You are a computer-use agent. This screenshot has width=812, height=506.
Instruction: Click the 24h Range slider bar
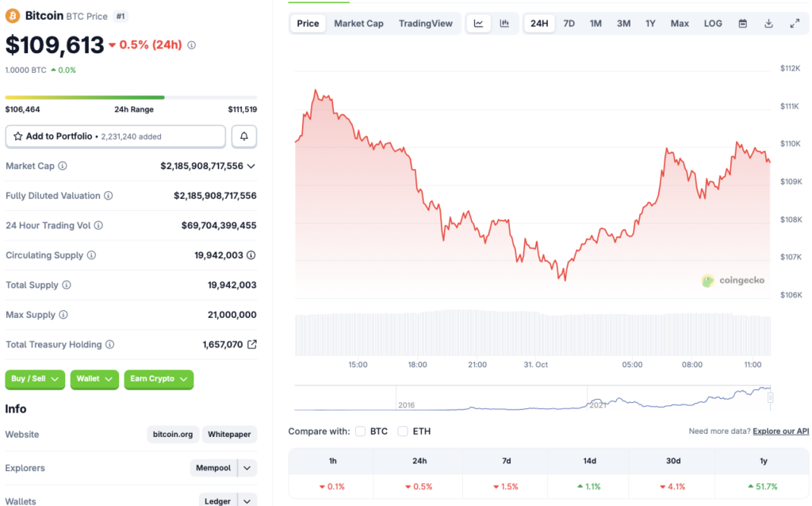[131, 97]
